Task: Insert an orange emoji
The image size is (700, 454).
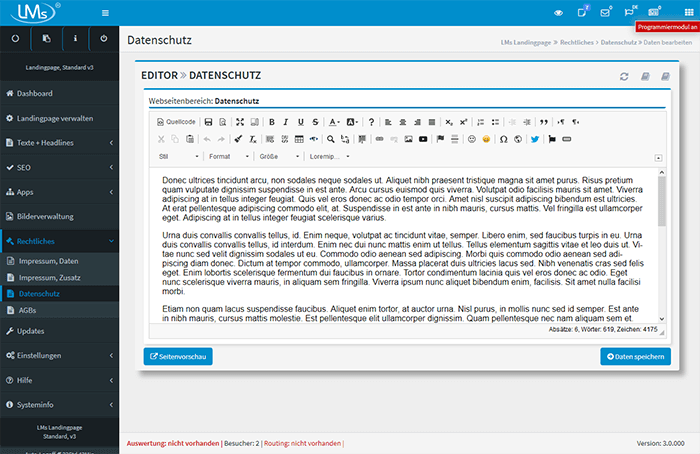Action: coord(486,139)
